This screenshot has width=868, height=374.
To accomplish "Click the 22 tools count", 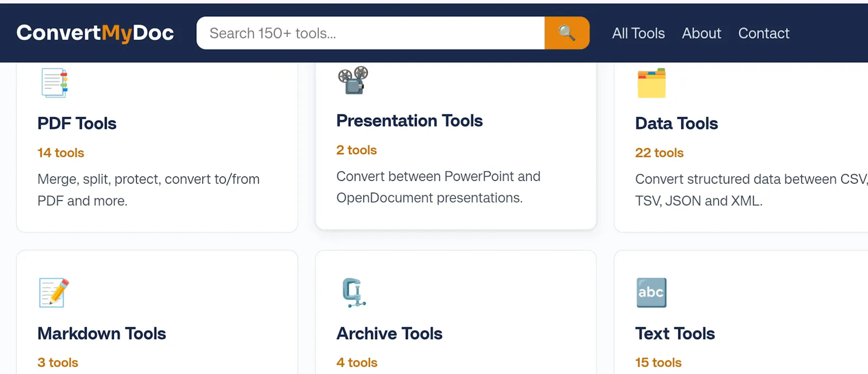I will [x=659, y=153].
